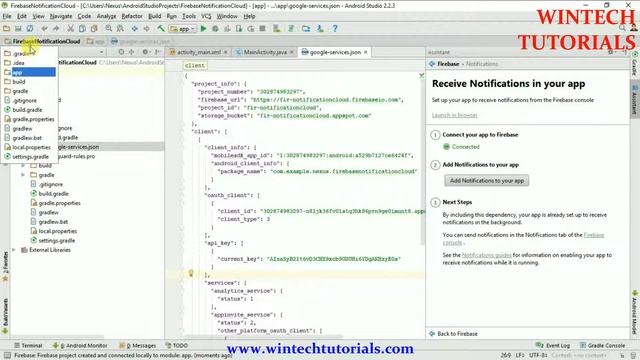Click the project panel gear settings icon

point(145,52)
